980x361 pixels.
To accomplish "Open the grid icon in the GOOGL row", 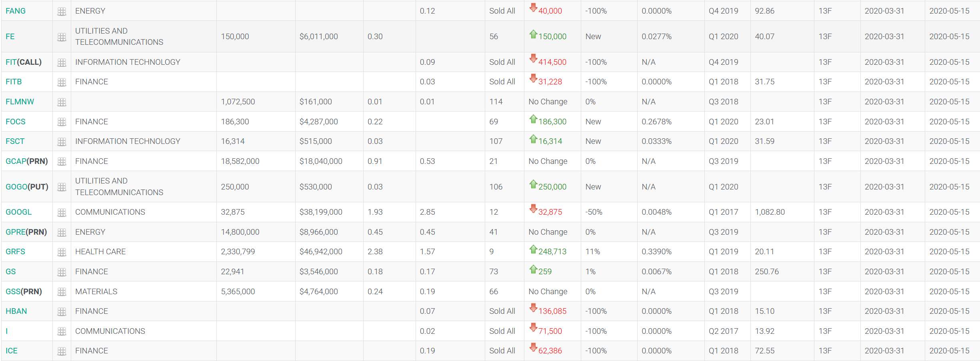I will coord(62,213).
